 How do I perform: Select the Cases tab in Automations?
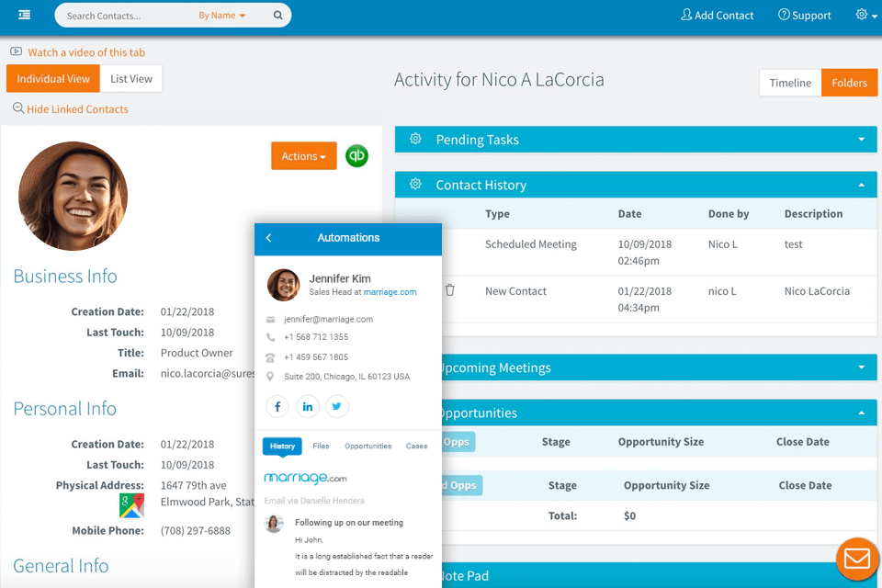pyautogui.click(x=416, y=447)
